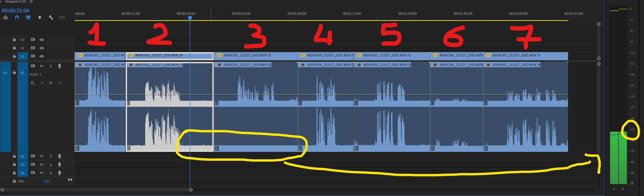Click fx badge on A004C005 video clip
644x196 pixels.
[359, 55]
